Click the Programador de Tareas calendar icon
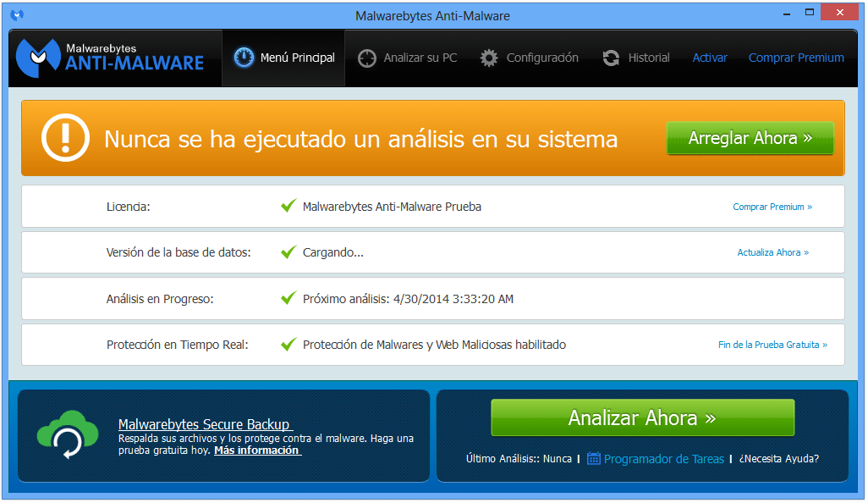The image size is (868, 503). pos(593,459)
